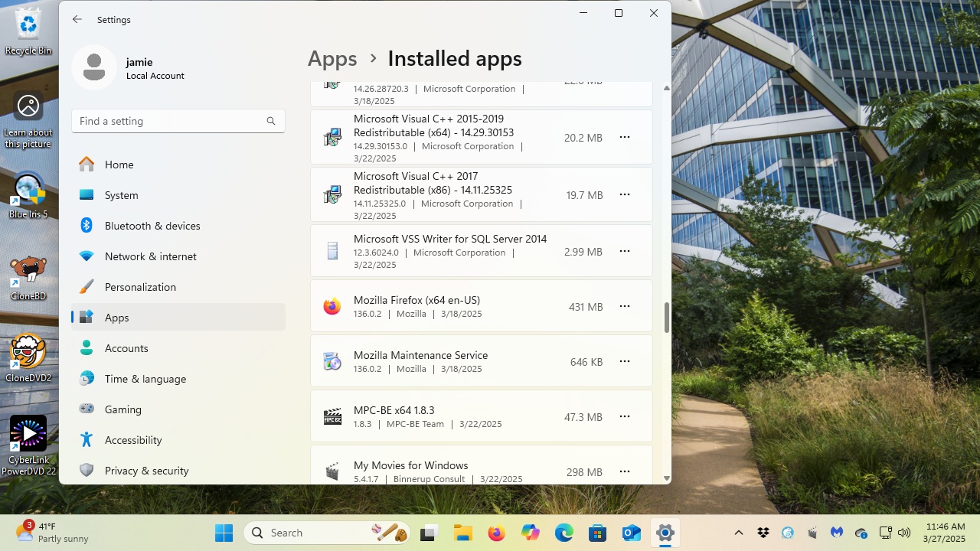980x551 pixels.
Task: Open options menu for Visual C++ 2017 x86
Action: pyautogui.click(x=625, y=195)
